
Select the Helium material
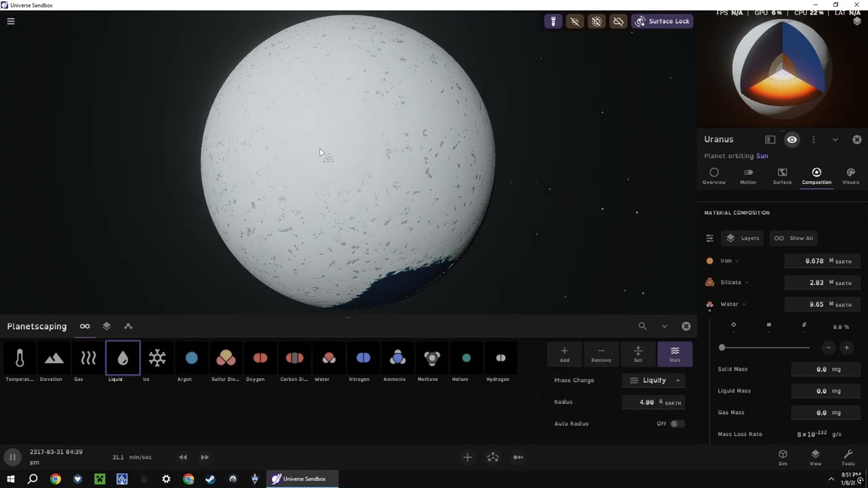click(x=467, y=359)
